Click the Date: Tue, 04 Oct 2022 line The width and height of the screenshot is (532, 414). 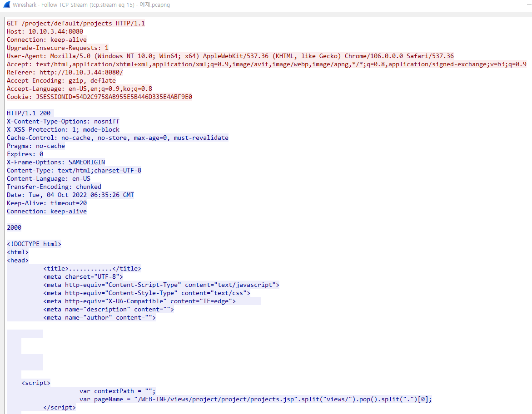click(x=70, y=195)
